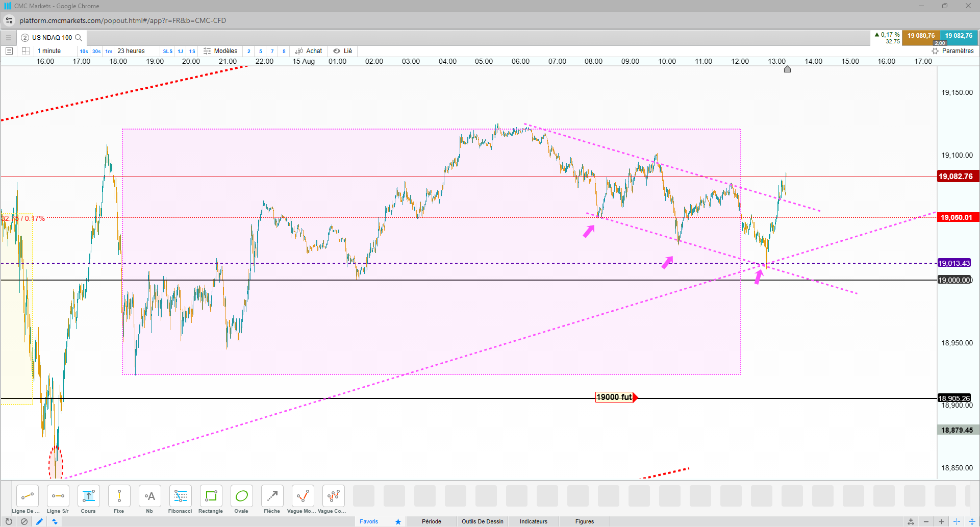
Task: Toggle the crosshair cursor button
Action: tap(957, 521)
